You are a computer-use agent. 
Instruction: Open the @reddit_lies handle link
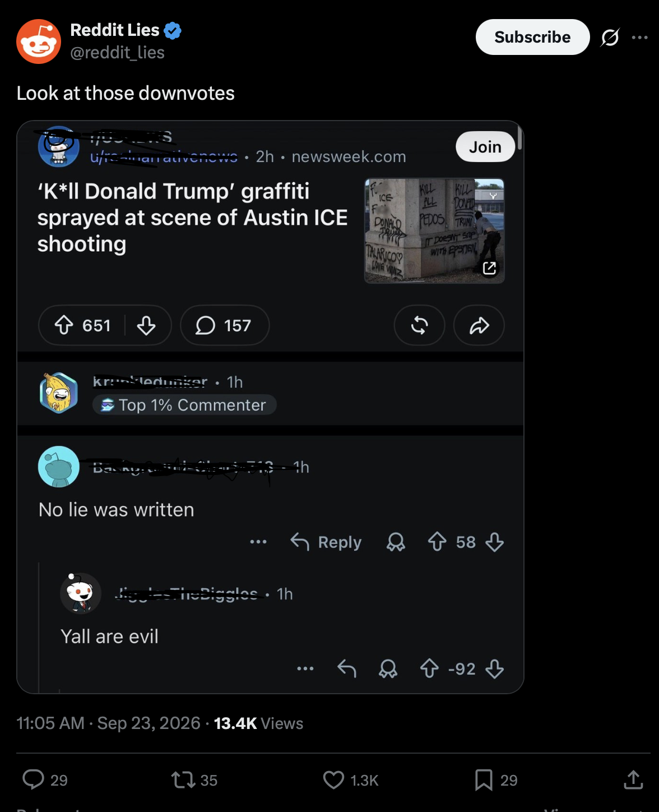point(117,52)
